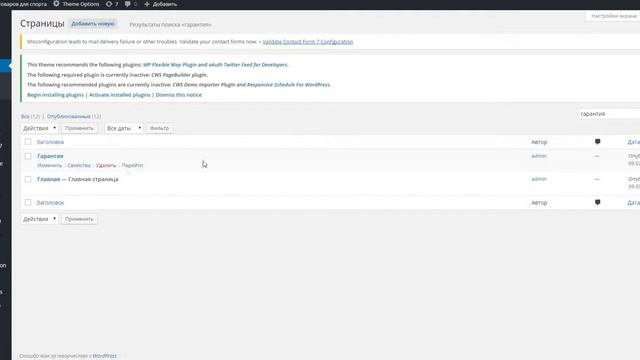Open the WP Flexible Map Plugin link

pyautogui.click(x=170, y=65)
